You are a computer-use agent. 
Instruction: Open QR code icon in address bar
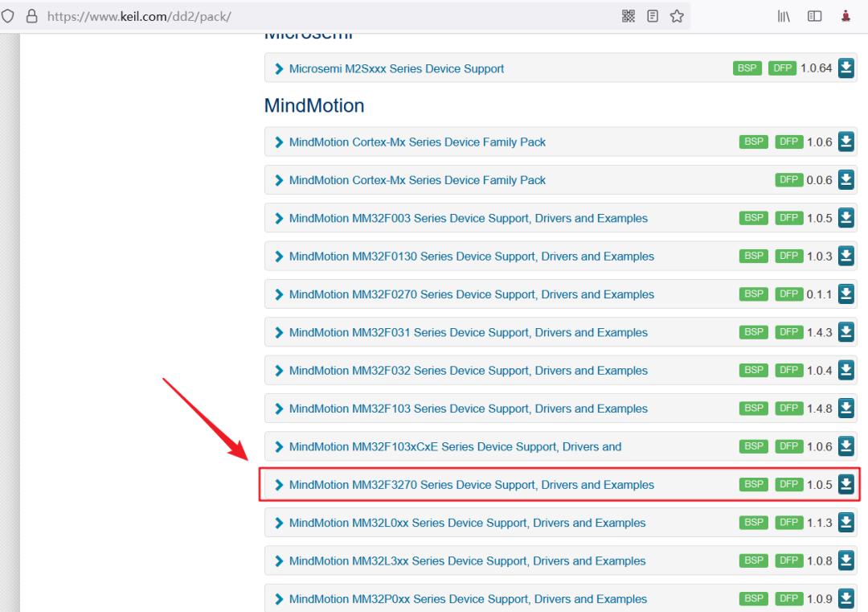pyautogui.click(x=628, y=16)
